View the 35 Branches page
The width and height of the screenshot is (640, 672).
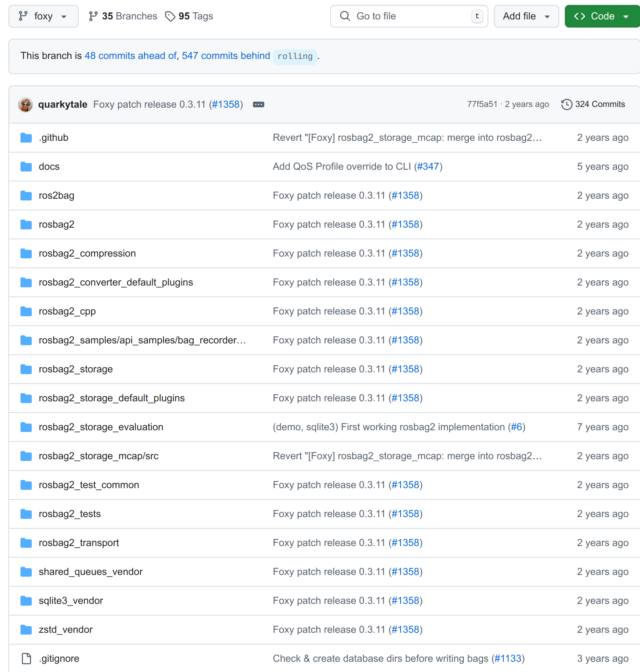pyautogui.click(x=123, y=16)
